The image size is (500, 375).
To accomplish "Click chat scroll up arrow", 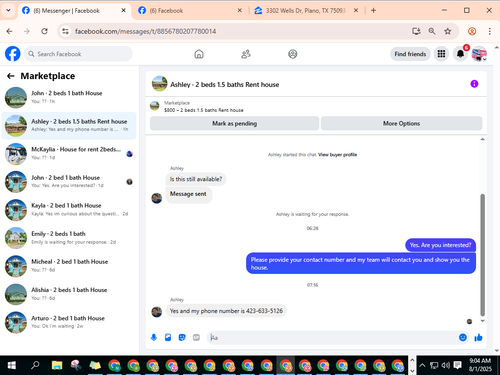I will click(x=482, y=139).
